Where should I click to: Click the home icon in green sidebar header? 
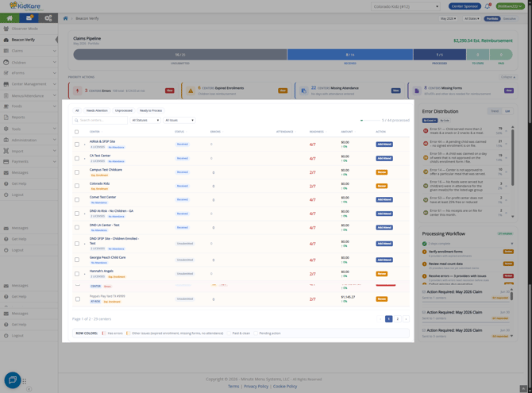click(10, 18)
